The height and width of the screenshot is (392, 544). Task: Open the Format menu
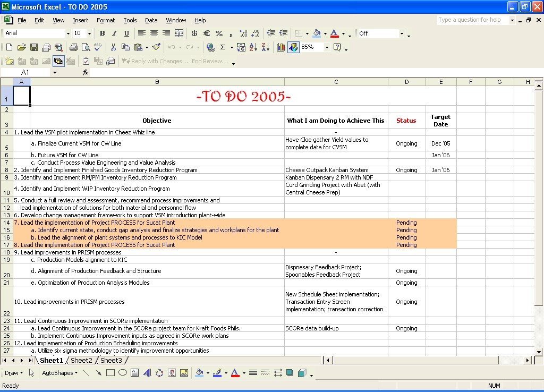(106, 20)
